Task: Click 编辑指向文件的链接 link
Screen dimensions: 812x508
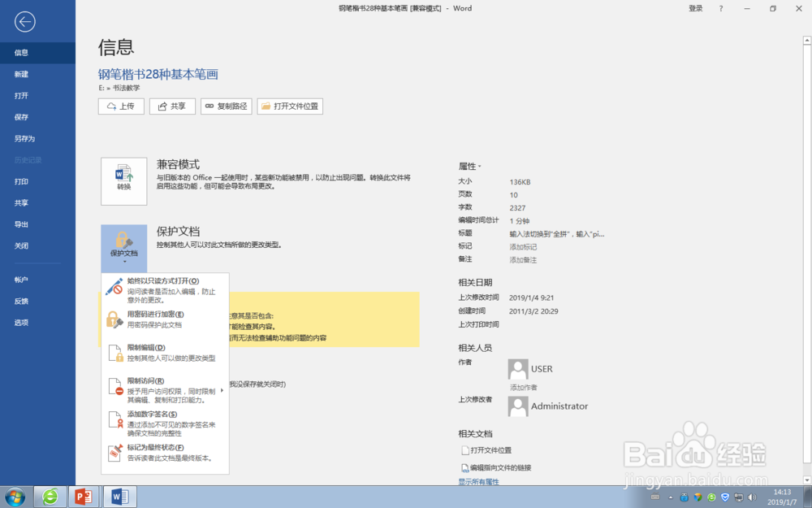Action: click(496, 467)
